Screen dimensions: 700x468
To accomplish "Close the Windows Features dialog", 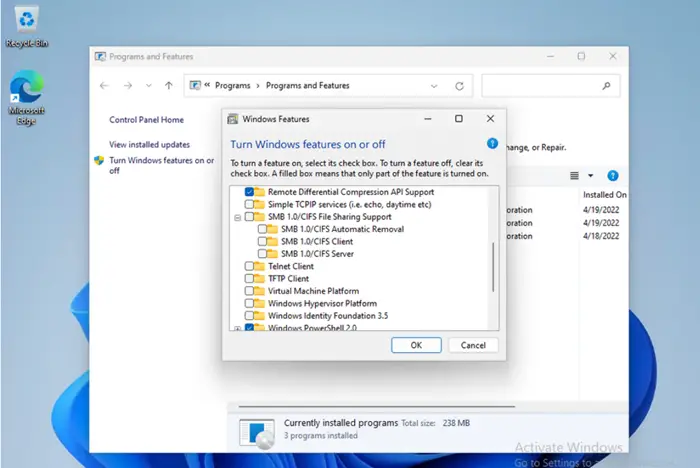I will (x=490, y=119).
